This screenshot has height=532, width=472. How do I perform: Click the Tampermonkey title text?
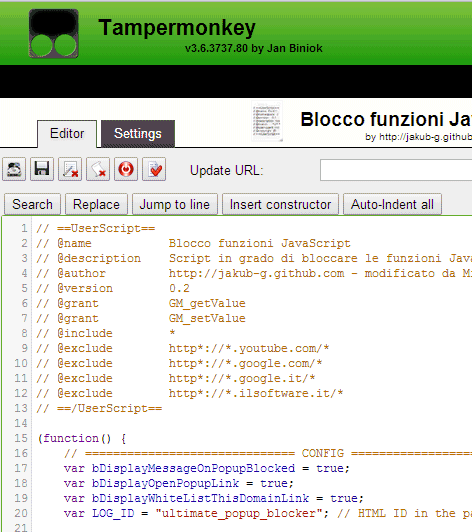click(x=177, y=27)
